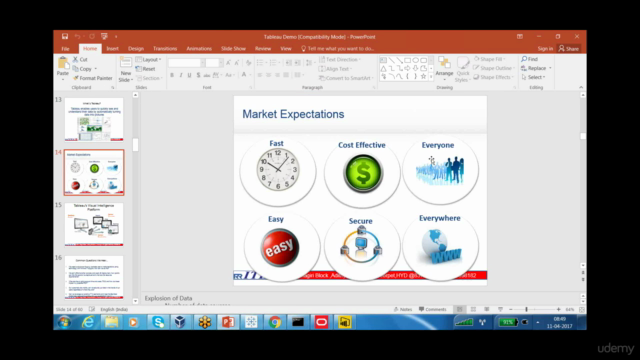Viewport: 640px width, 360px height.
Task: Pick the oval shape in shapes gallery
Action: (416, 60)
